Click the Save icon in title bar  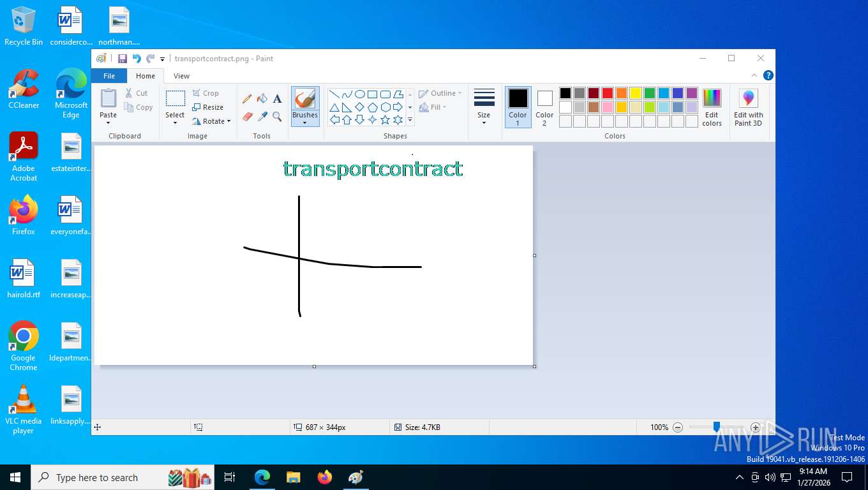[x=123, y=59]
